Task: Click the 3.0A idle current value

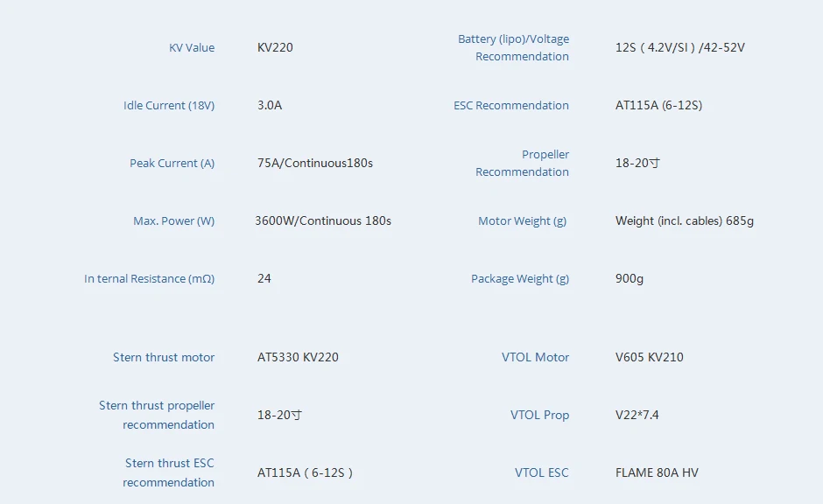Action: pos(270,105)
